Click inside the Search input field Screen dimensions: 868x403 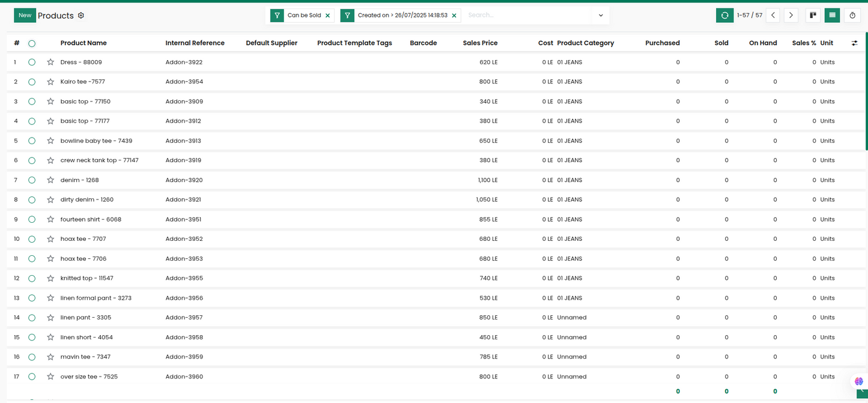tap(529, 16)
